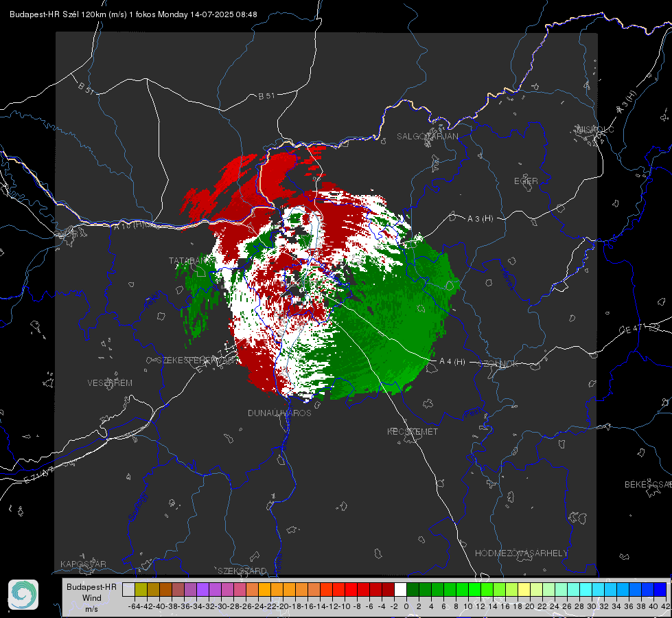Click the legend label Budapest-HR Wind m/s
The height and width of the screenshot is (618, 672).
(92, 597)
